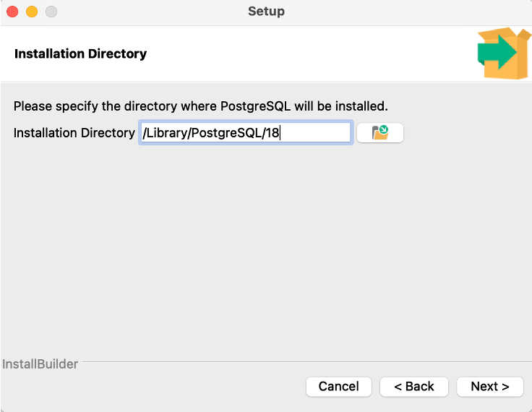Close the Setup window with red button

pyautogui.click(x=12, y=12)
